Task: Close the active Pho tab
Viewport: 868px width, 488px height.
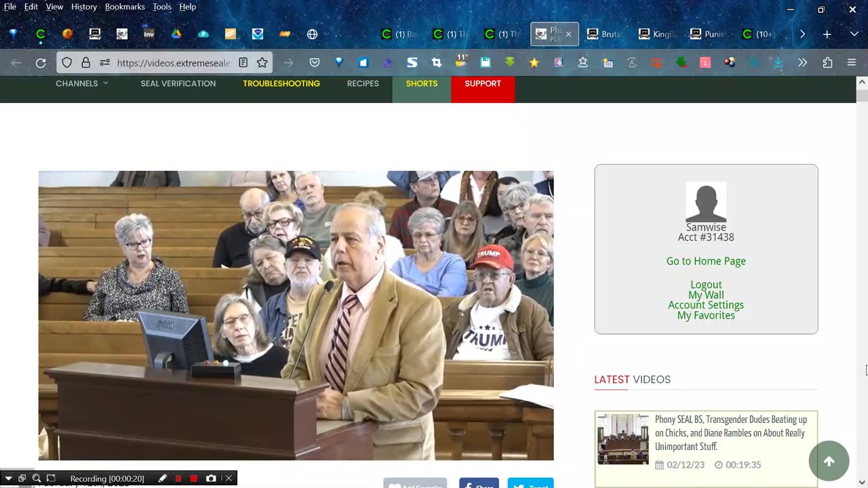Action: point(568,34)
